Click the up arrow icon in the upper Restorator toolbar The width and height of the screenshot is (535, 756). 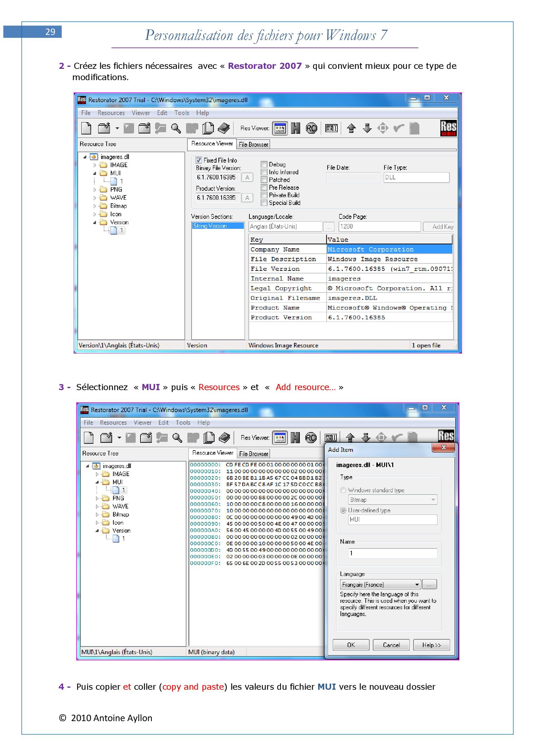tap(351, 128)
